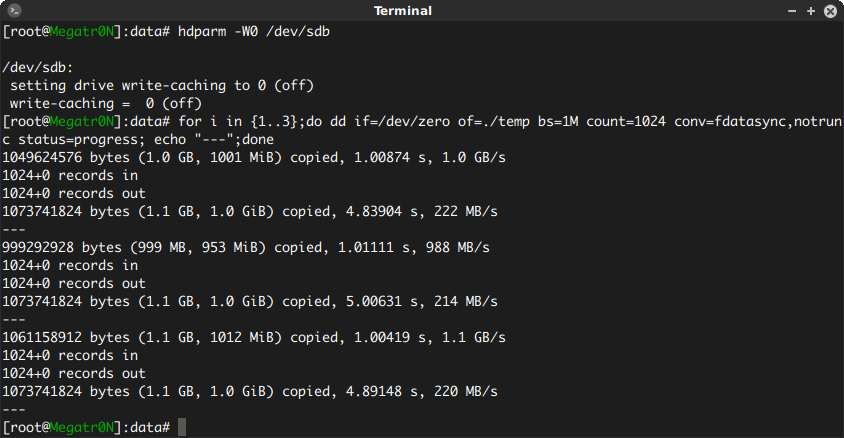844x438 pixels.
Task: Click the "1049624576 bytes" progress line
Action: tap(254, 158)
